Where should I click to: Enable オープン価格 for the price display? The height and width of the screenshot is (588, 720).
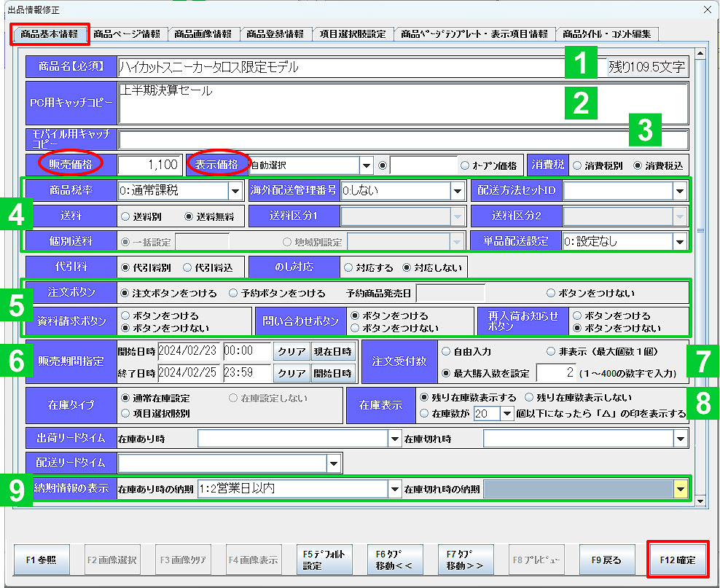465,165
